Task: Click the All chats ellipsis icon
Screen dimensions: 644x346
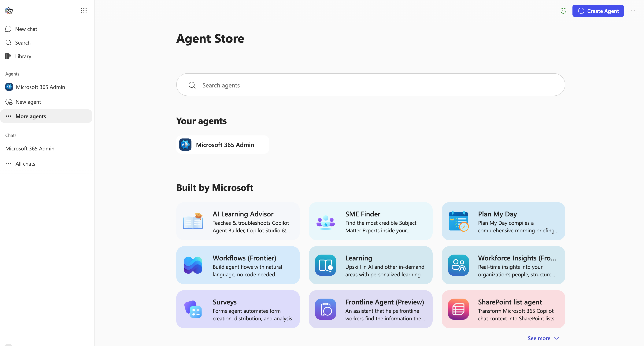Action: (x=9, y=164)
